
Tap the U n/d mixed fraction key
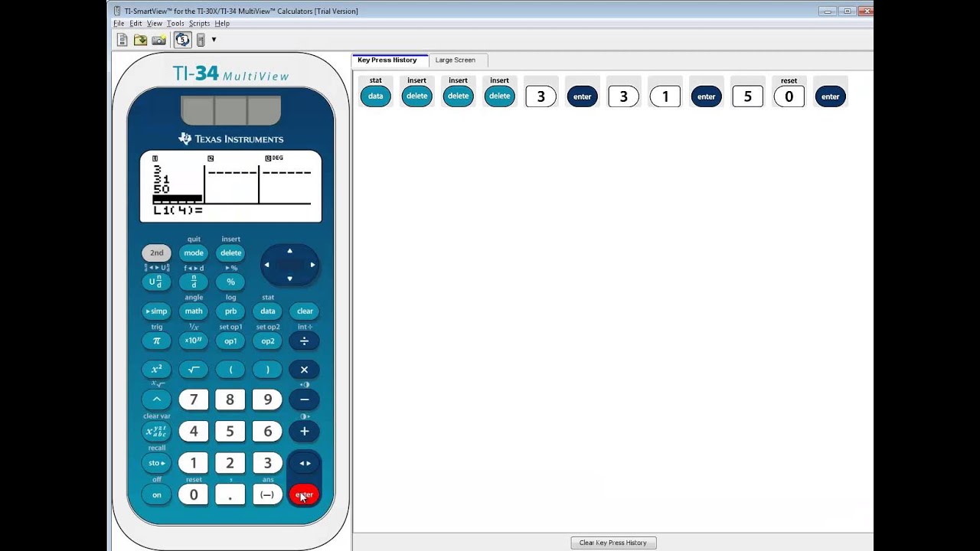(x=156, y=282)
